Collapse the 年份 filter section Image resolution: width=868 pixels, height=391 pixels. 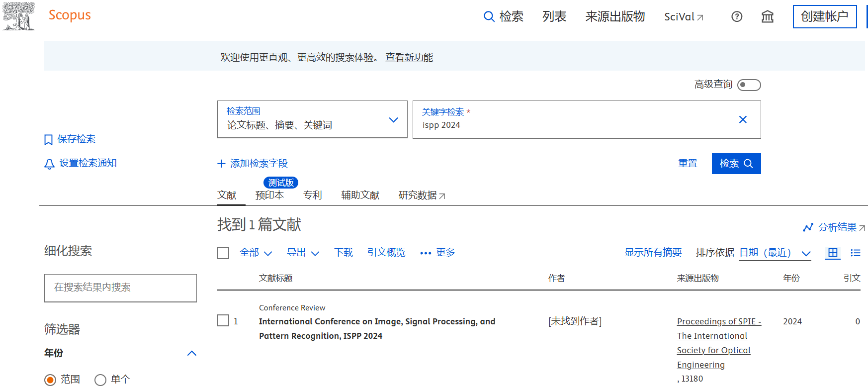(192, 353)
